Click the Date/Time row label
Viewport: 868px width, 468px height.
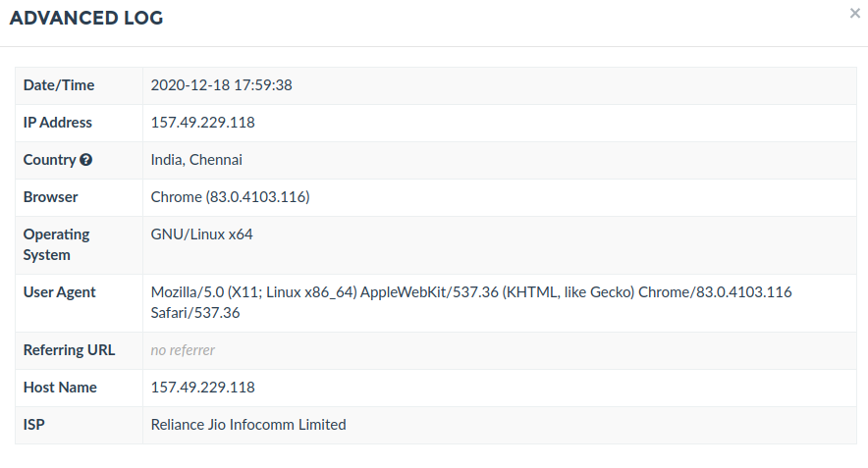click(x=59, y=85)
